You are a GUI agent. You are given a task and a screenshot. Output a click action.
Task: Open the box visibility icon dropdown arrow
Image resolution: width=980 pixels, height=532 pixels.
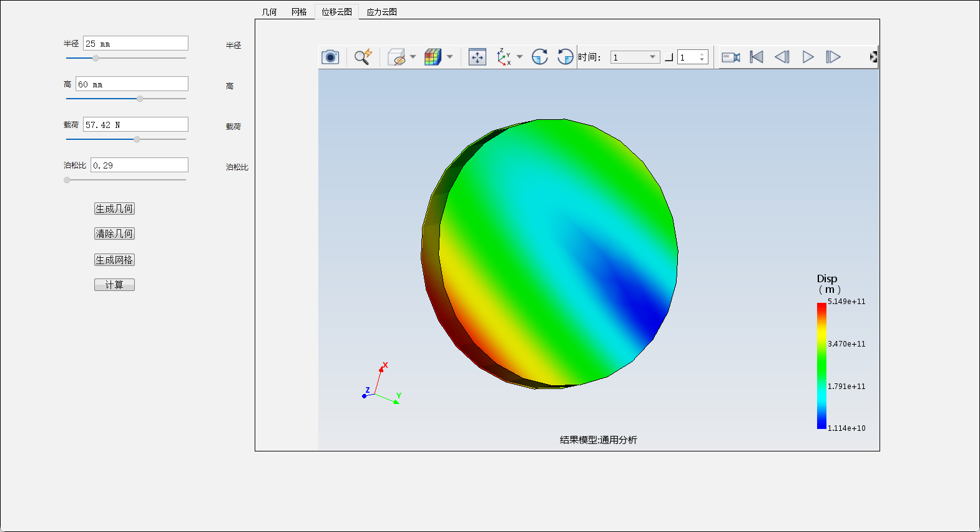point(413,57)
